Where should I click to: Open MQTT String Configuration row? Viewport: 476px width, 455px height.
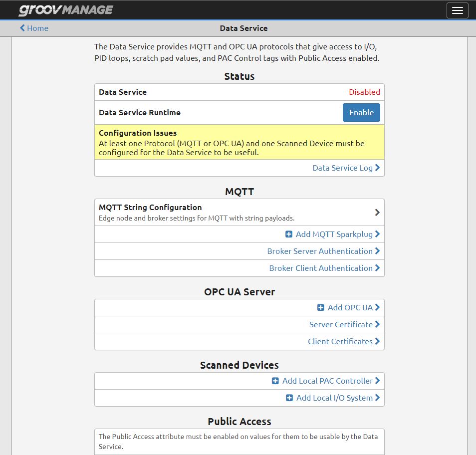(239, 213)
